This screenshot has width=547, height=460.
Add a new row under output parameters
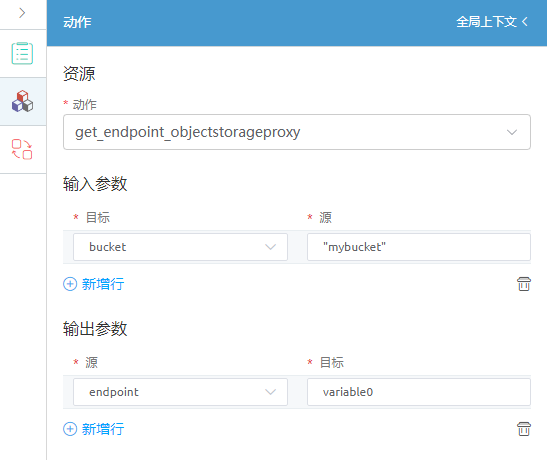pyautogui.click(x=93, y=429)
